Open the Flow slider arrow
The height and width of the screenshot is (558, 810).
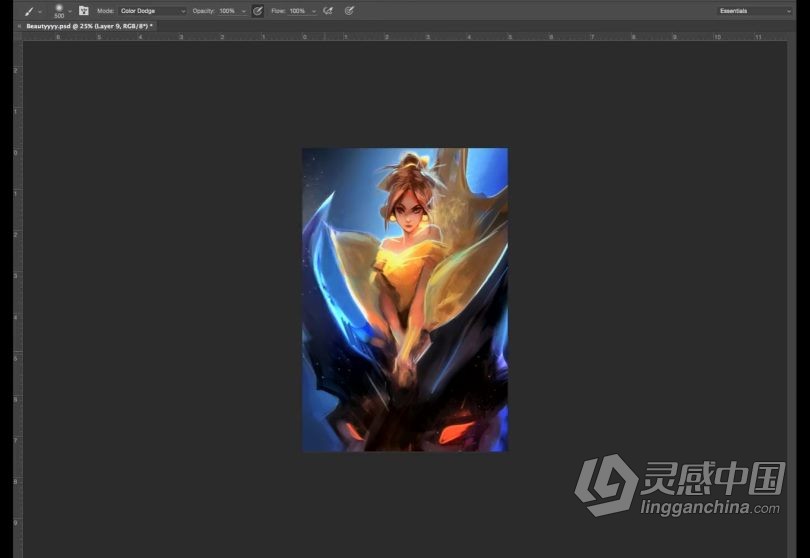tap(313, 11)
